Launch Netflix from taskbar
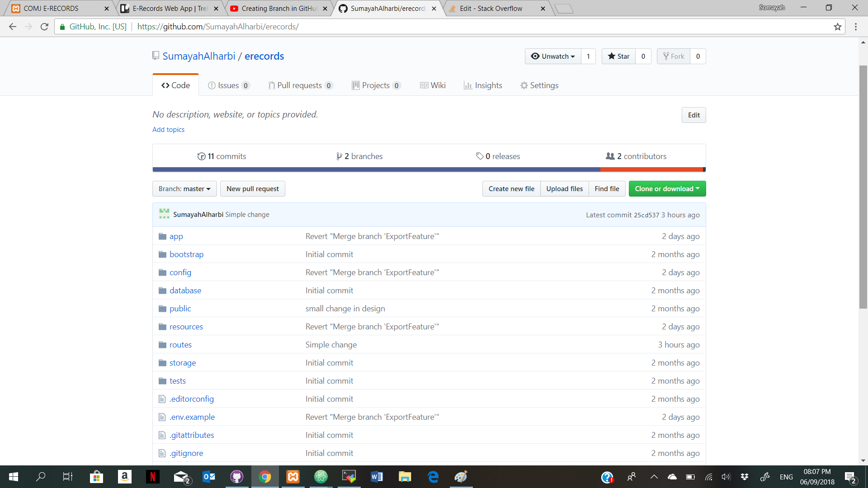 point(153,477)
